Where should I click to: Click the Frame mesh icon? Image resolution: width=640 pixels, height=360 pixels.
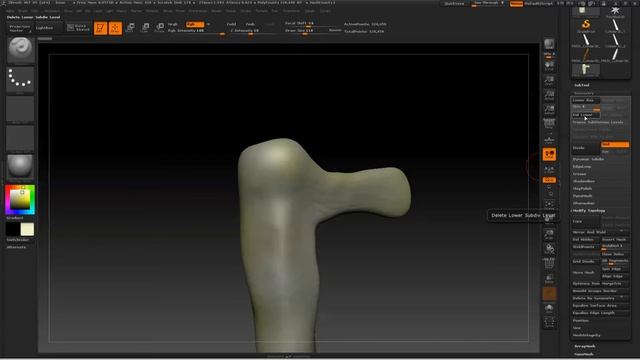[x=549, y=204]
